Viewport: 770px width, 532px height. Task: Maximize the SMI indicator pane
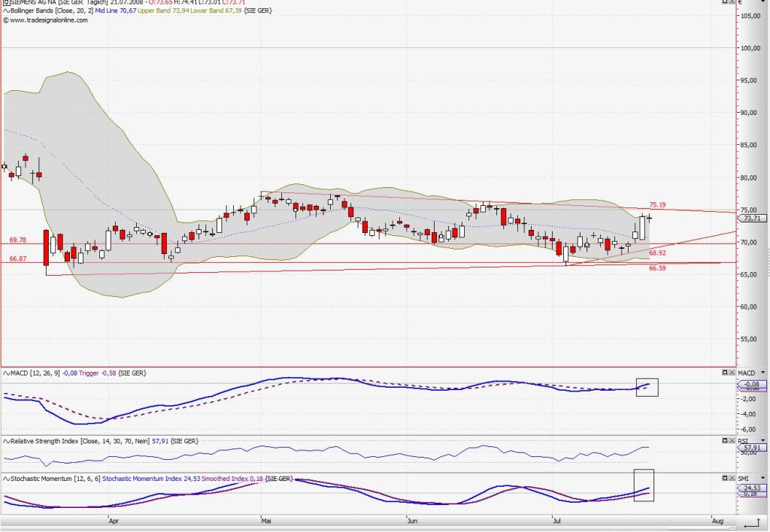coord(725,478)
